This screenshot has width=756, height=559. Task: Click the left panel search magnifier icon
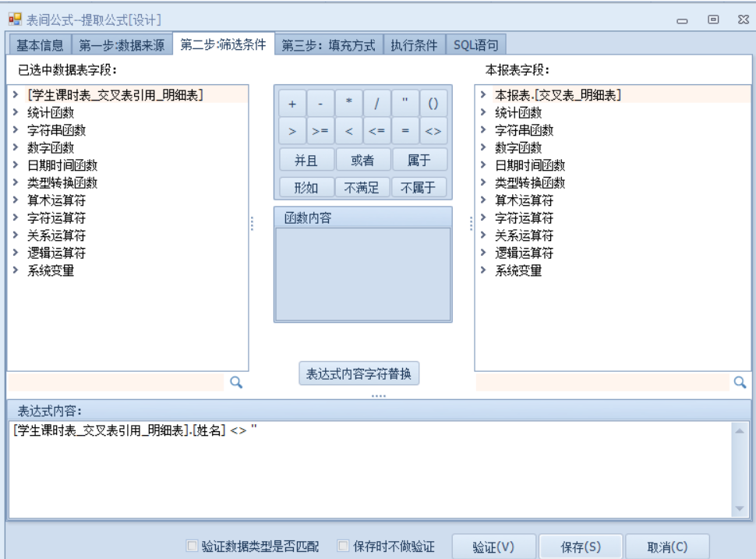coord(235,382)
